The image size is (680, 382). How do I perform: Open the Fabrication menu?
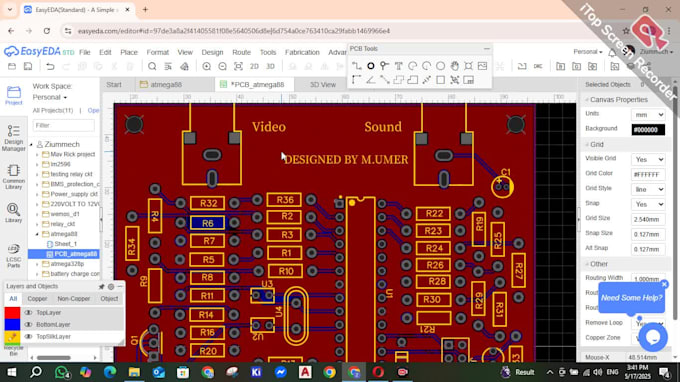tap(302, 52)
